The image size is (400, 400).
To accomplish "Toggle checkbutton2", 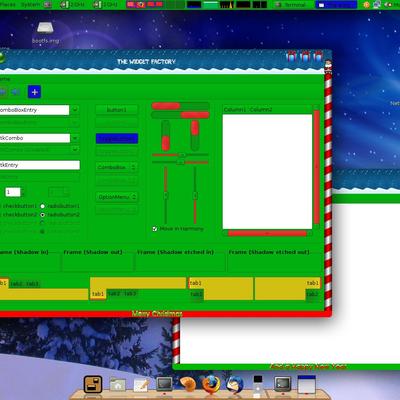I will (x=19, y=214).
